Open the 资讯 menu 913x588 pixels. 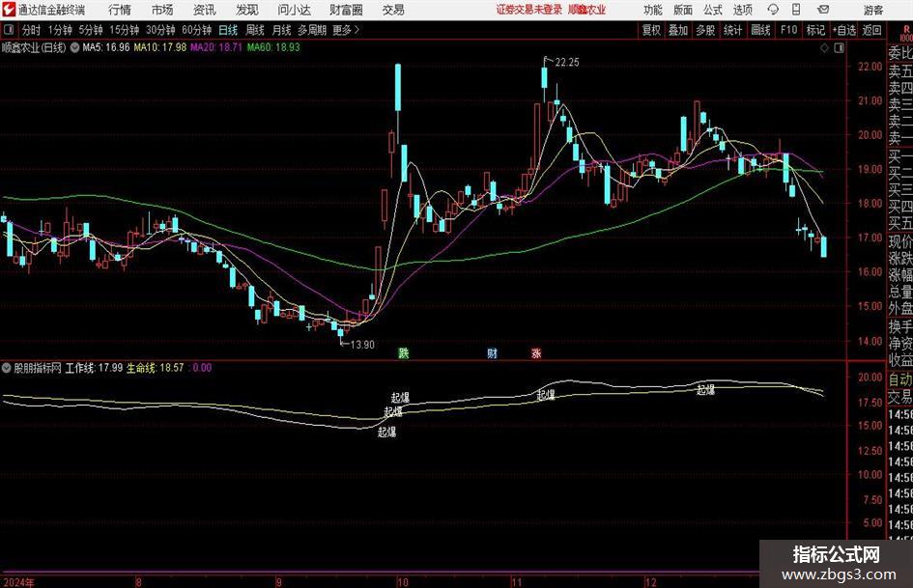pyautogui.click(x=205, y=10)
